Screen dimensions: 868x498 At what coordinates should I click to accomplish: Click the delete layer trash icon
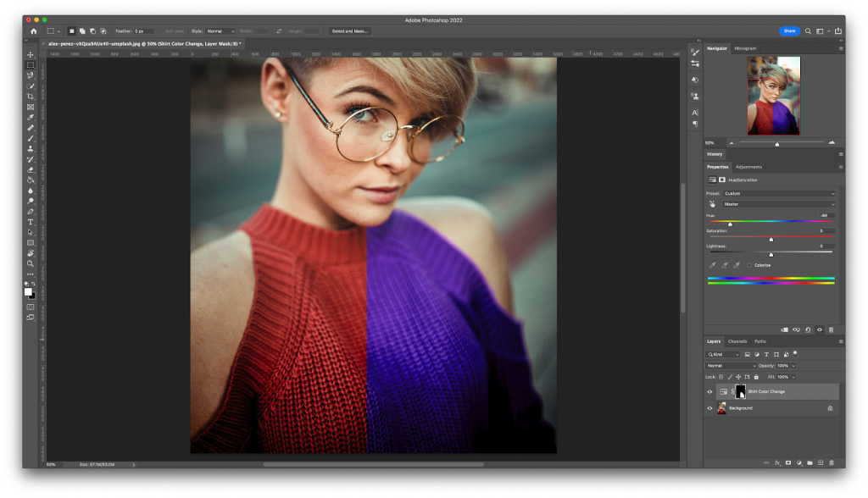pos(831,462)
